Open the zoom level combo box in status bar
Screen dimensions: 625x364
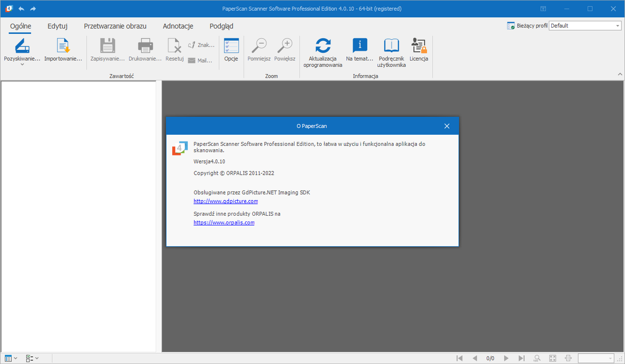[596, 358]
